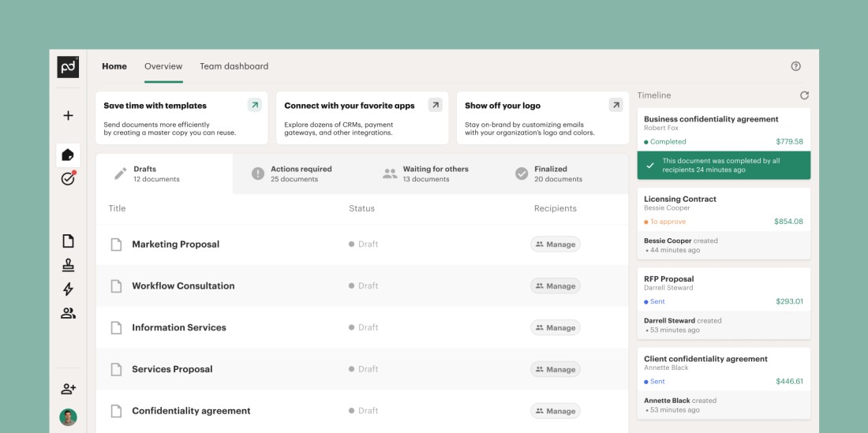Open the Connect with your favorite apps card
This screenshot has height=433, width=868.
tap(363, 118)
